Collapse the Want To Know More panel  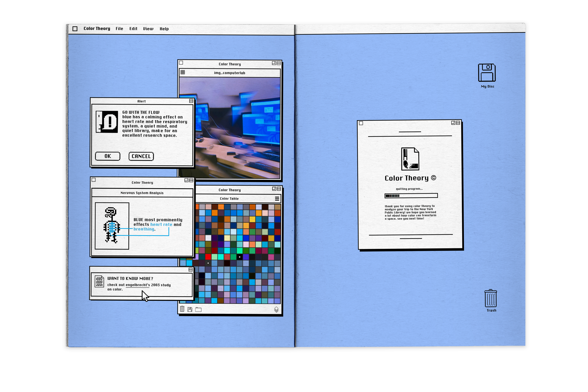coord(191,270)
